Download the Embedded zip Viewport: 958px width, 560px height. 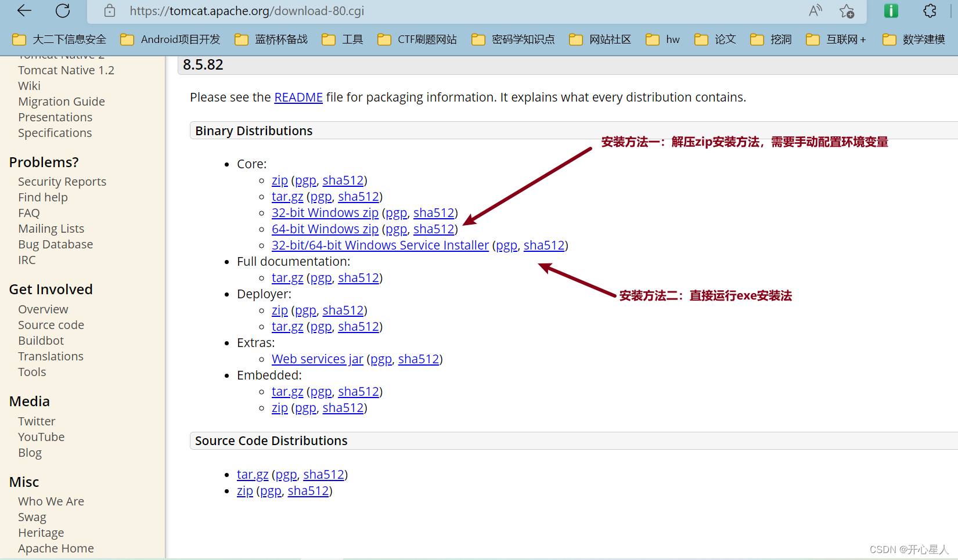pos(280,408)
